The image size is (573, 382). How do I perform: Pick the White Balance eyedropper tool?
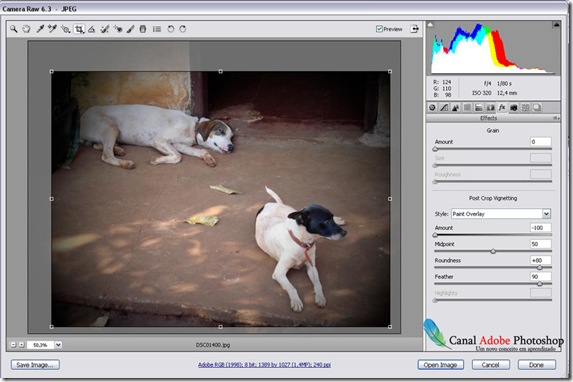pyautogui.click(x=40, y=29)
